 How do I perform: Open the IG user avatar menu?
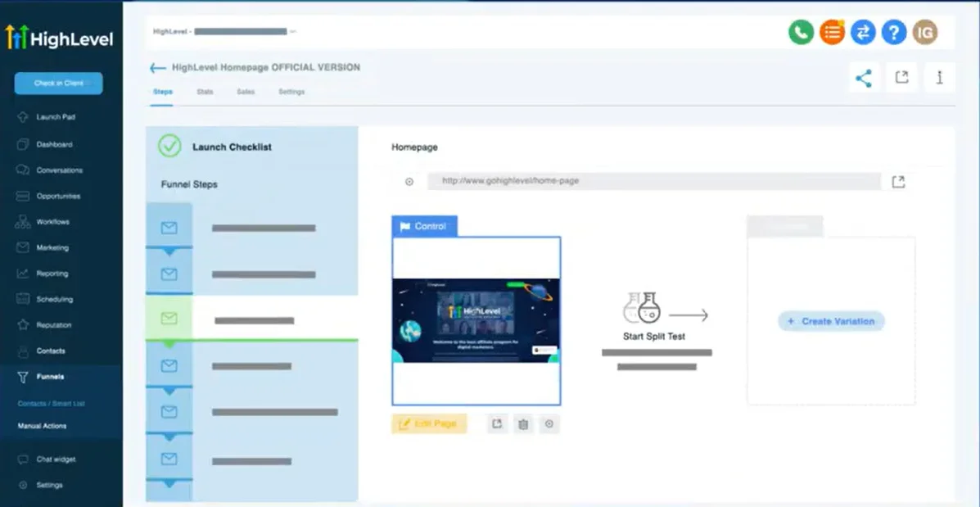[x=925, y=32]
